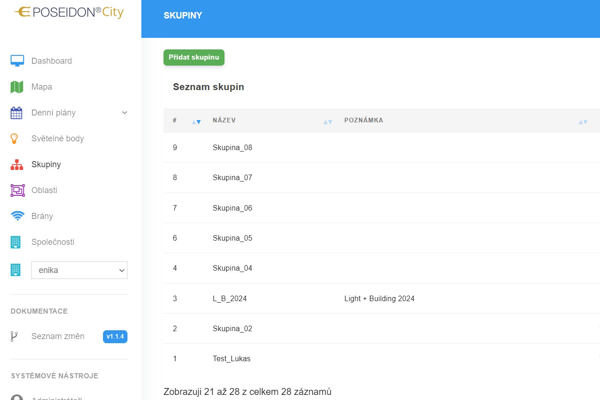The image size is (600, 400).
Task: Select Skupiny in the sidebar
Action: click(x=46, y=165)
